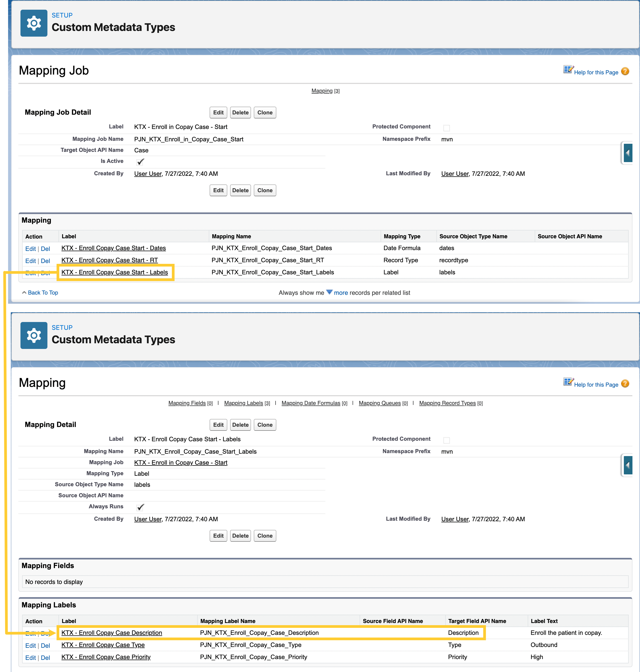Toggle Protected Component checkbox in Mapping Detail
This screenshot has width=640, height=672.
point(446,440)
